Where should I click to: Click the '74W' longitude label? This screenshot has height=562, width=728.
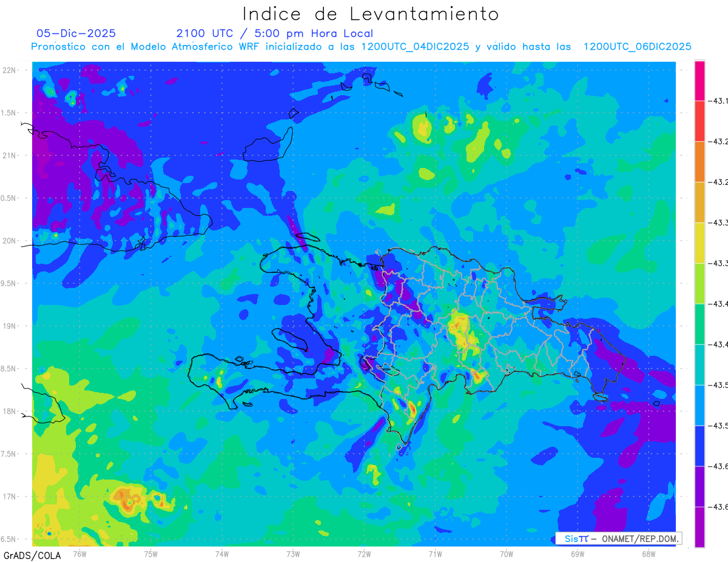tap(222, 554)
